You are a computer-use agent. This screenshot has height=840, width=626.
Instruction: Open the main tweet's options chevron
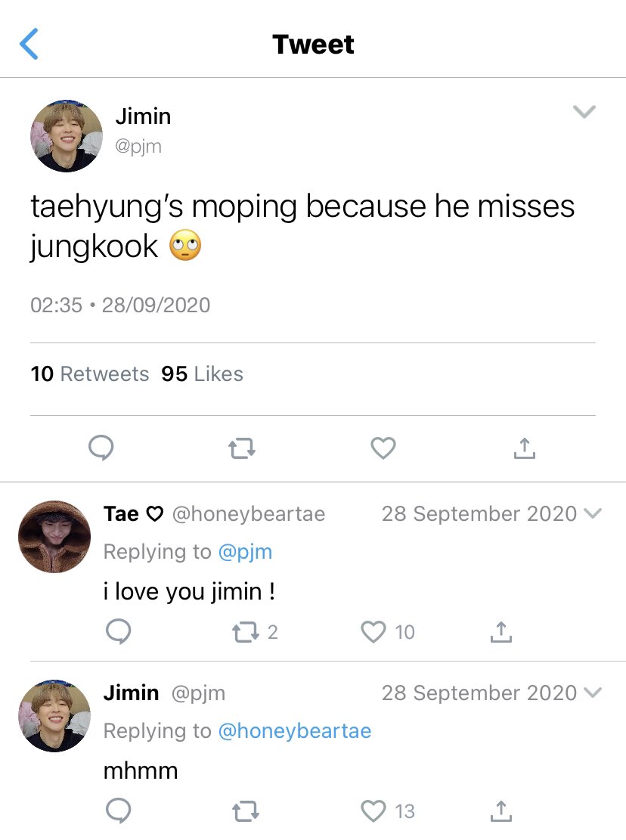pyautogui.click(x=584, y=111)
